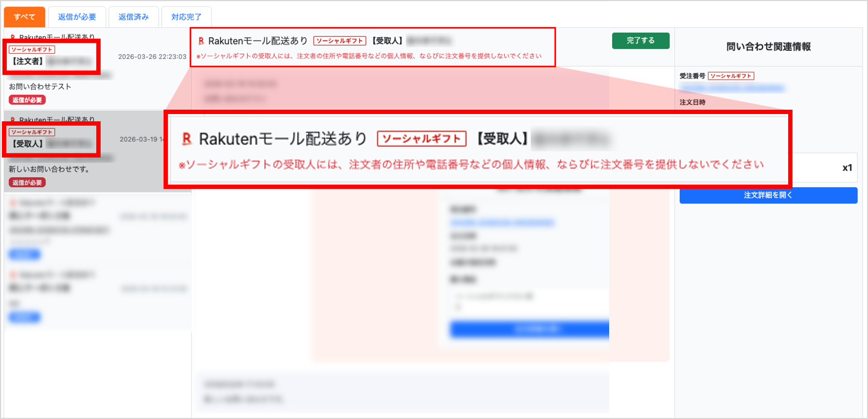
Task: Click the small Rakuten R icon in conversation header
Action: 201,41
